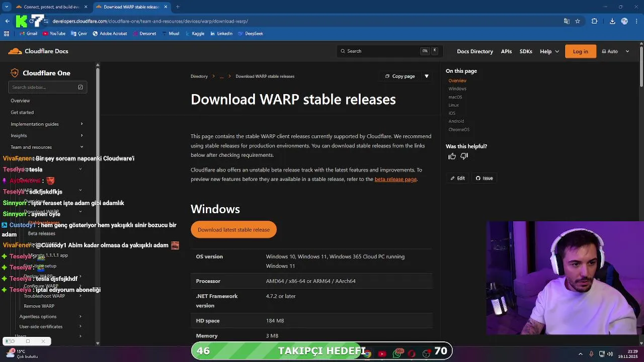
Task: Open APIs in top navigation
Action: (x=506, y=51)
